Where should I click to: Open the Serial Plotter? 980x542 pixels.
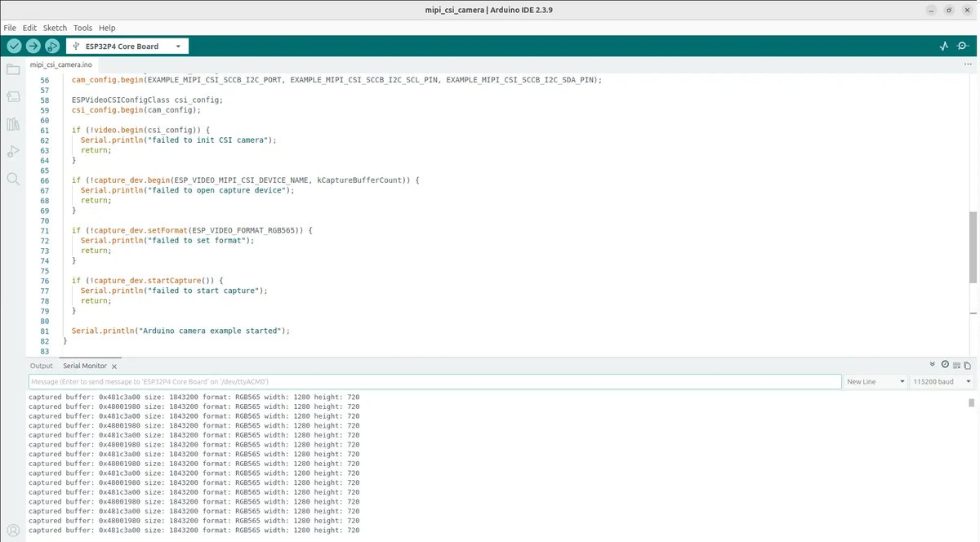(944, 47)
